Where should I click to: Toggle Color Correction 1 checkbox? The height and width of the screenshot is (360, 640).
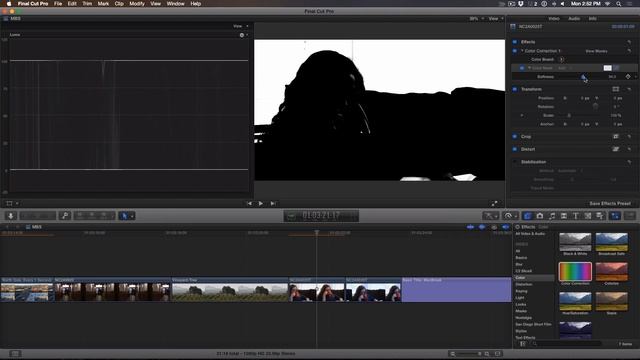(x=515, y=51)
